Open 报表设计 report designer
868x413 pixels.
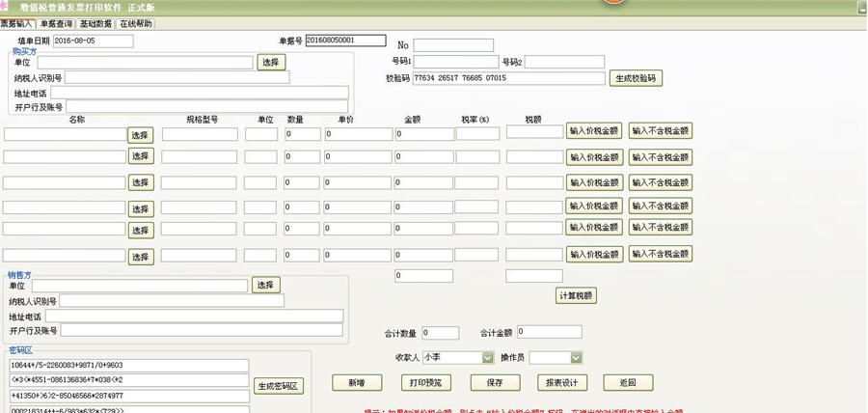(x=562, y=383)
